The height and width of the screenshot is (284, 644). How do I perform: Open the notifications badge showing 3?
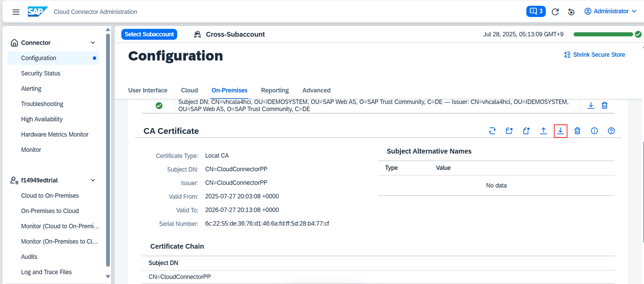(x=536, y=12)
